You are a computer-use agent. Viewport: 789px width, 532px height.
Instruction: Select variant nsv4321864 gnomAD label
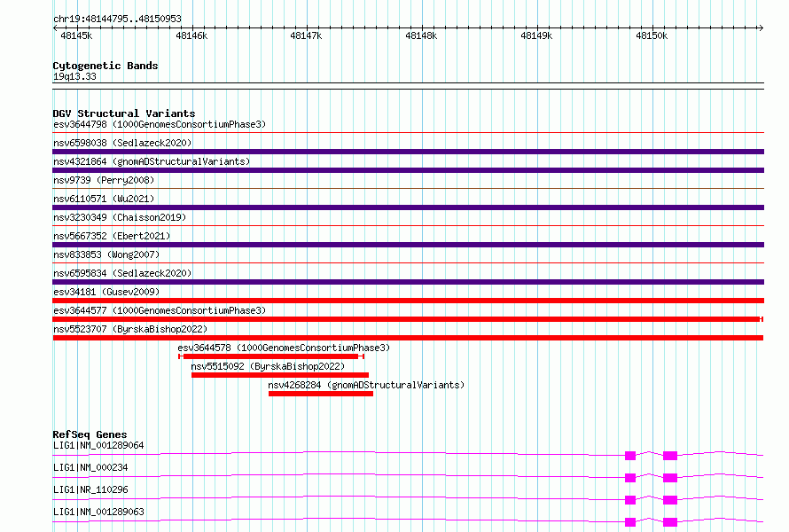coord(152,161)
